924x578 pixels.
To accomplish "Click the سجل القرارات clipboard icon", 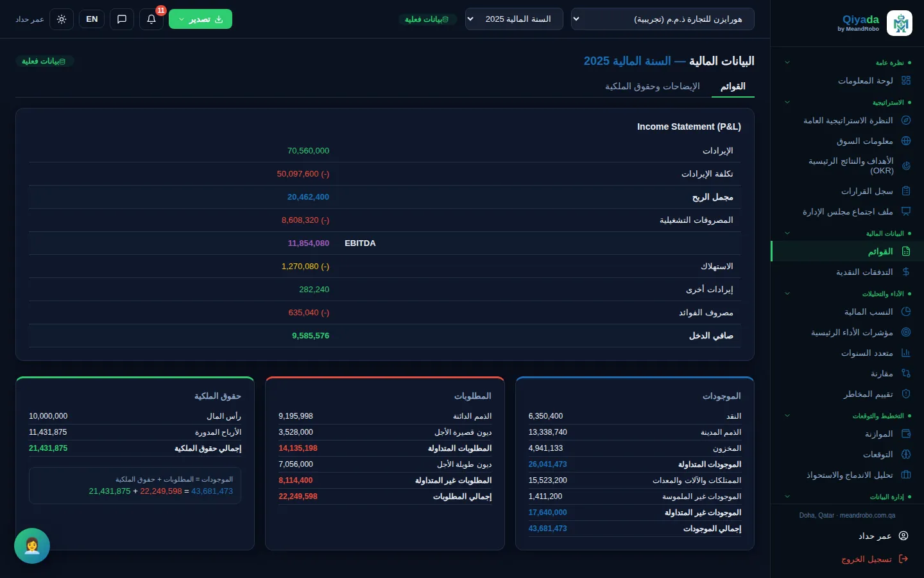I will pos(906,191).
